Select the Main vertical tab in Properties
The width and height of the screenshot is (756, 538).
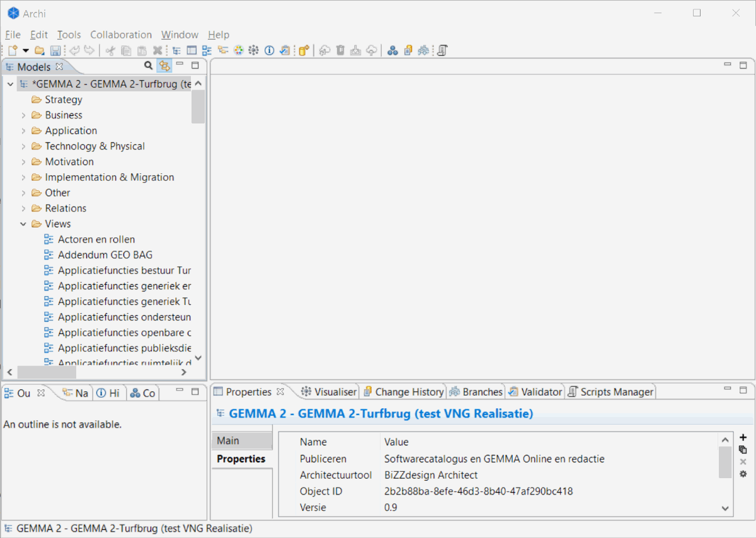point(242,441)
